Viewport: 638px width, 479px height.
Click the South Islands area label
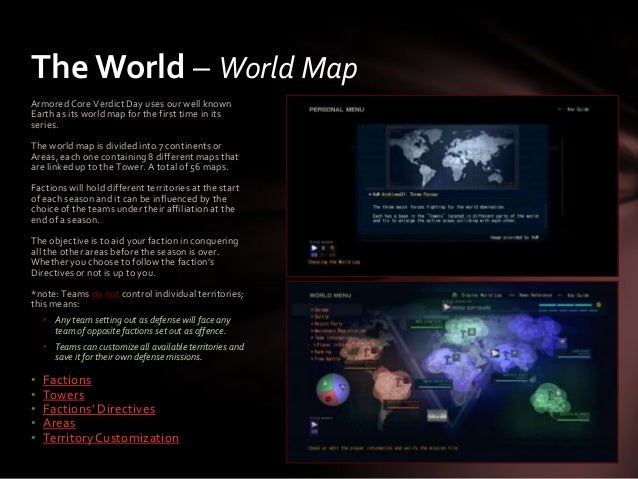(x=573, y=416)
